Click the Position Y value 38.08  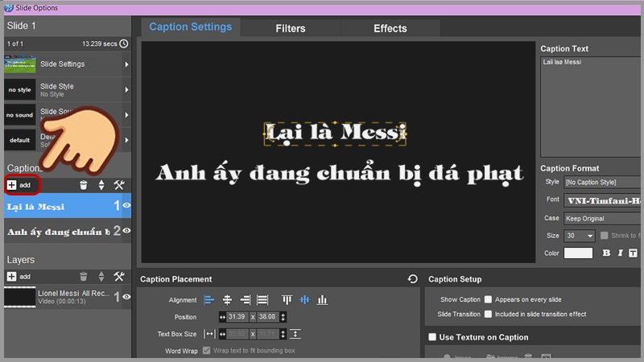pyautogui.click(x=267, y=317)
